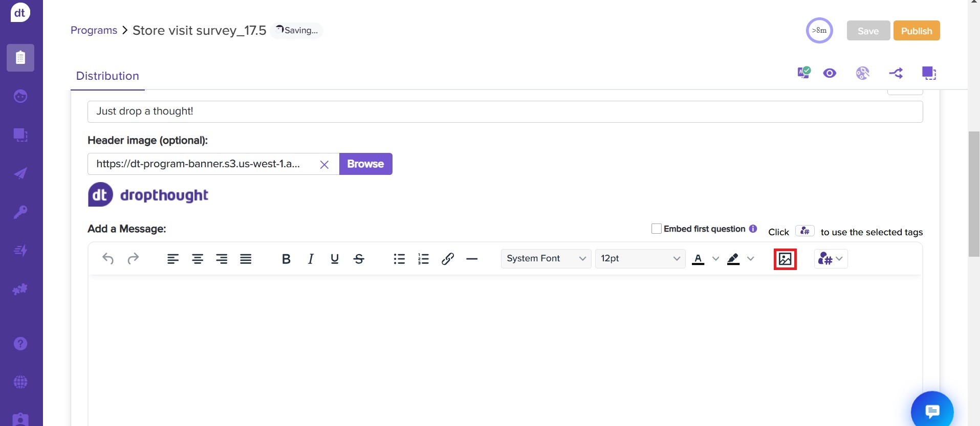Expand the highlight color dropdown arrow
Screen dimensions: 980x426
click(x=750, y=259)
